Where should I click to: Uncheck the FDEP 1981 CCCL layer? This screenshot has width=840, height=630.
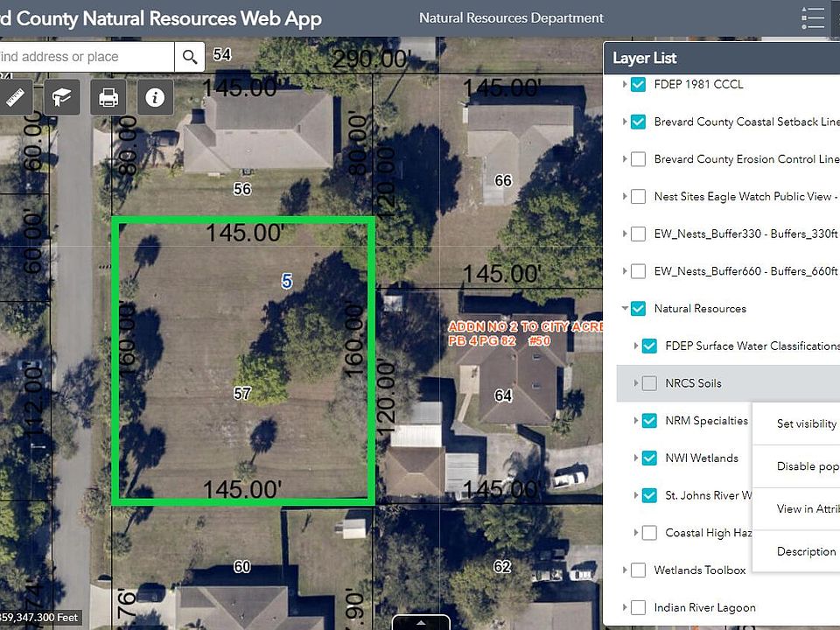pos(638,84)
